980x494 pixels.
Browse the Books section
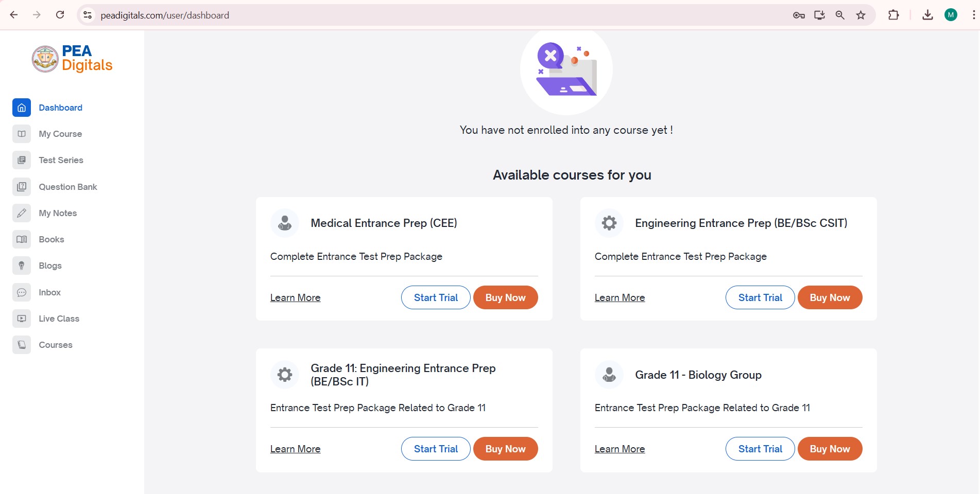click(x=51, y=239)
